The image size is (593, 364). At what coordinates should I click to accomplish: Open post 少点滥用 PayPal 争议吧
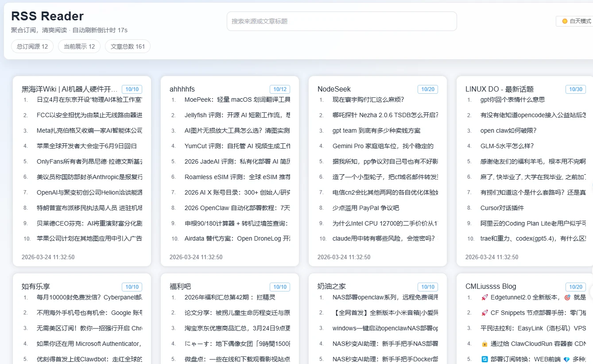366,208
